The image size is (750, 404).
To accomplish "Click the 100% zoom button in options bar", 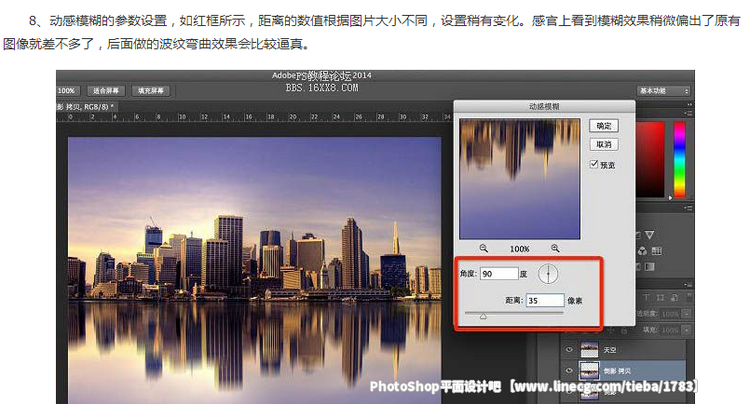I will coord(67,91).
